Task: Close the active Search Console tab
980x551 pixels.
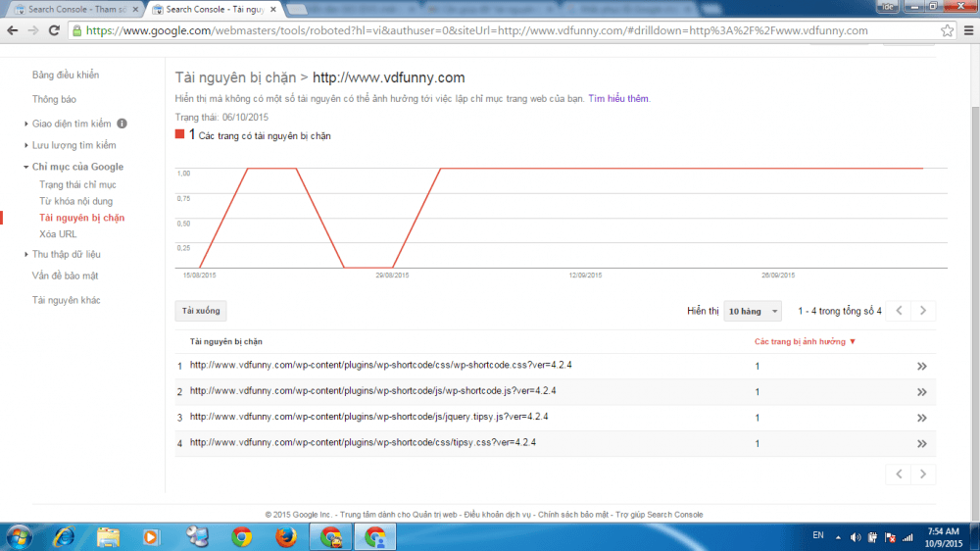Action: [273, 10]
